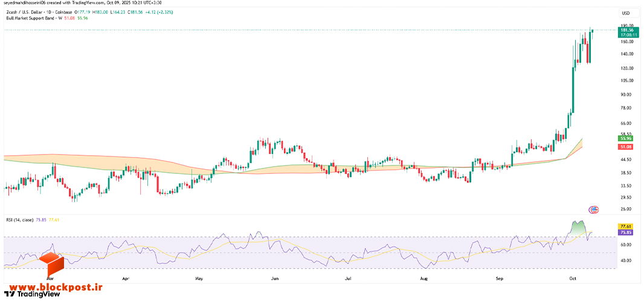Click purple 75.85 value in RSI legend
The image size is (644, 302).
(x=42, y=220)
